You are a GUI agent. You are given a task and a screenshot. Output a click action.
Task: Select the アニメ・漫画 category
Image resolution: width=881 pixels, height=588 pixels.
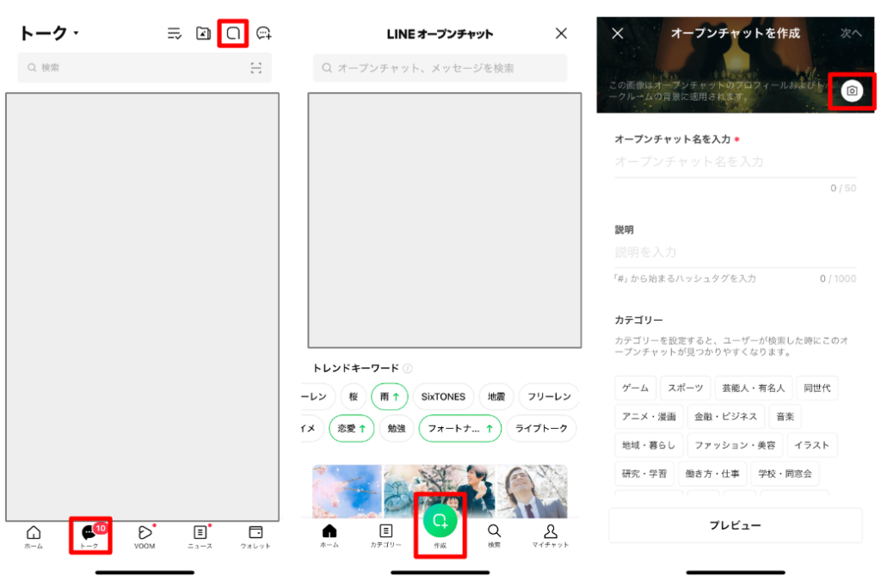[649, 417]
